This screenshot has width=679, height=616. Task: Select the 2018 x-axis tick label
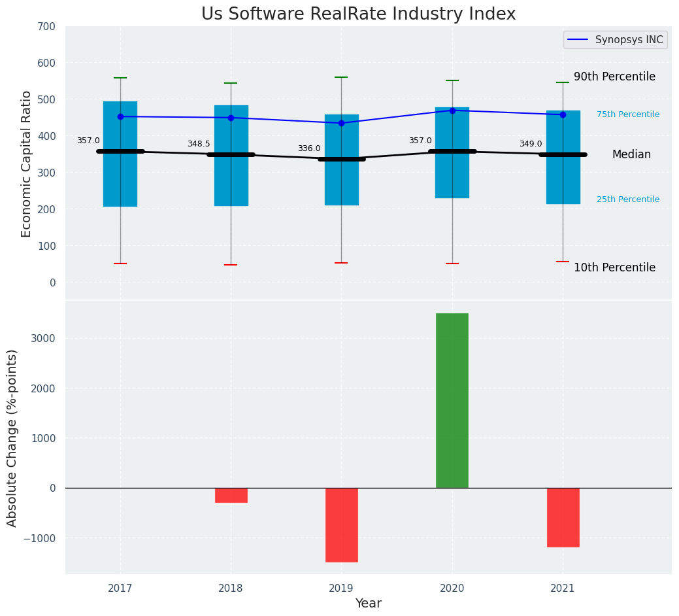[231, 589]
